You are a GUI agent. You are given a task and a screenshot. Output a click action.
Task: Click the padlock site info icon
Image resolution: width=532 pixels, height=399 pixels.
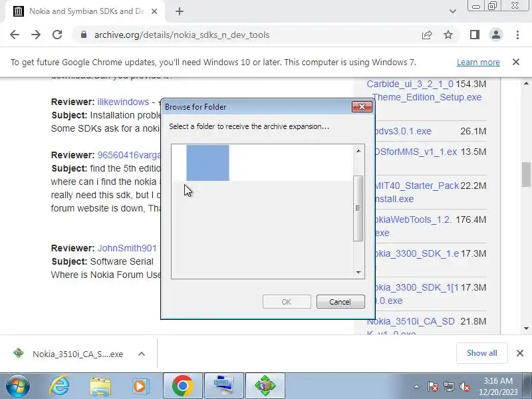click(84, 35)
